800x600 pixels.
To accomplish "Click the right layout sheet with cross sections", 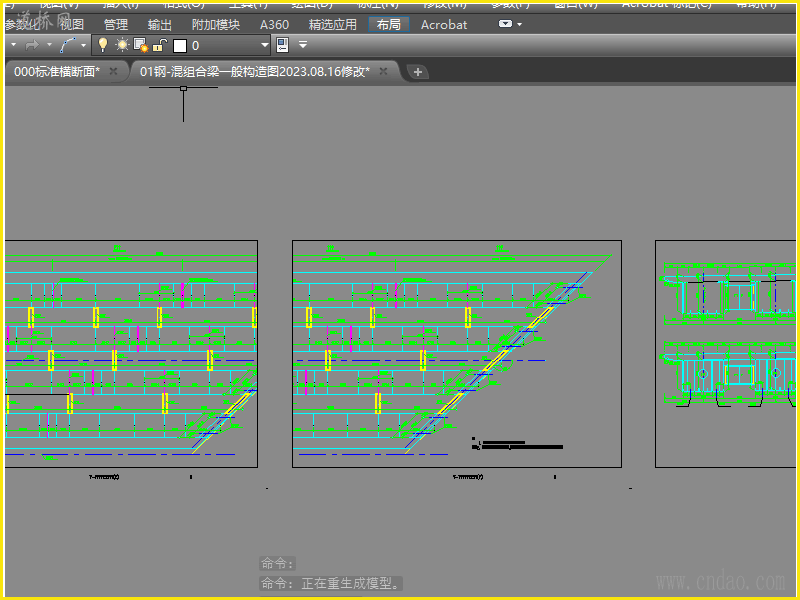I will point(725,354).
